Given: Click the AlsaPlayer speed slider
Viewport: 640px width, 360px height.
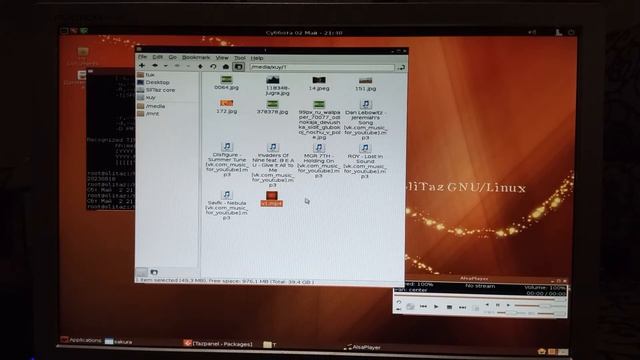Looking at the screenshot, I should tap(539, 306).
